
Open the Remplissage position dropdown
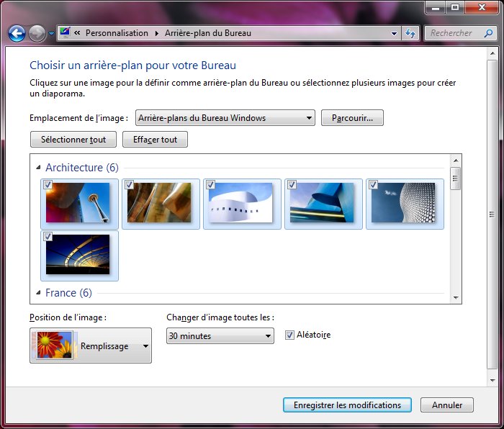click(91, 346)
